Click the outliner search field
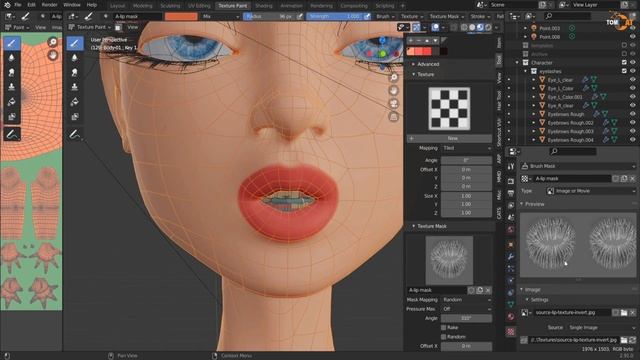 (569, 16)
